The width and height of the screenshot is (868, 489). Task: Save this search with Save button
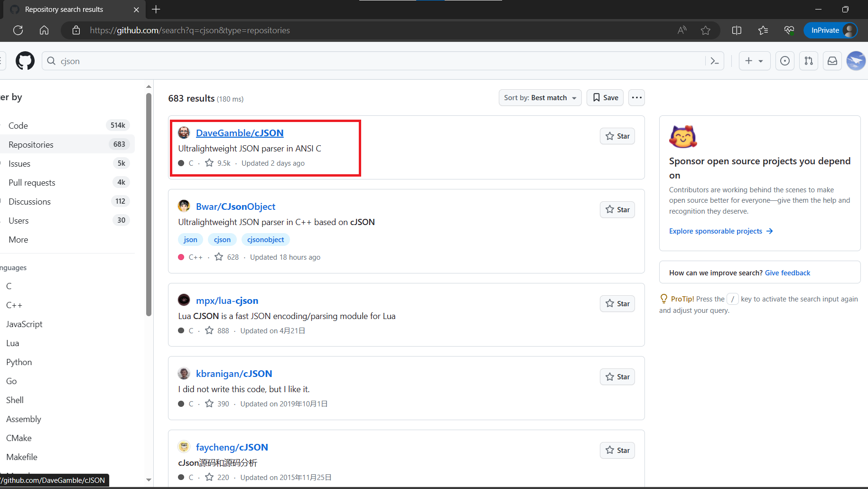click(605, 98)
